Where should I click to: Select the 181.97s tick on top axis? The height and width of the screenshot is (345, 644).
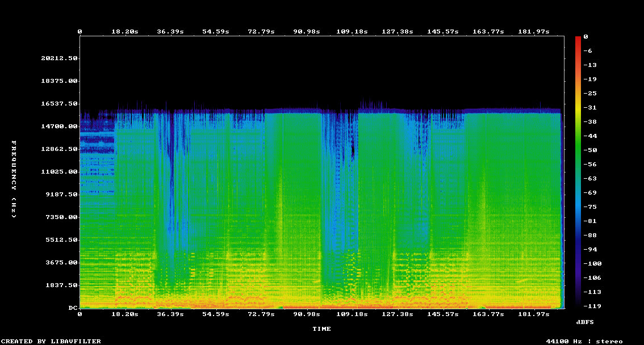(x=533, y=32)
